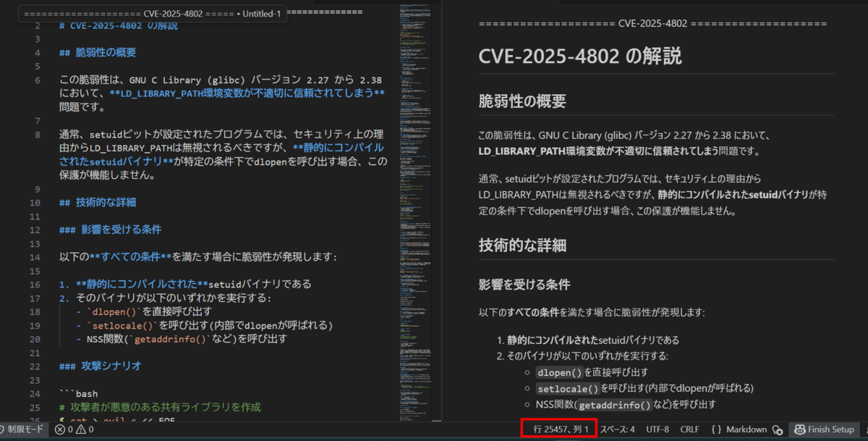The height and width of the screenshot is (441, 868).
Task: Click preview bold text 'LD_LIBRARY_PATH環境変数が不適切に信頼されてしまう'
Action: tap(597, 151)
